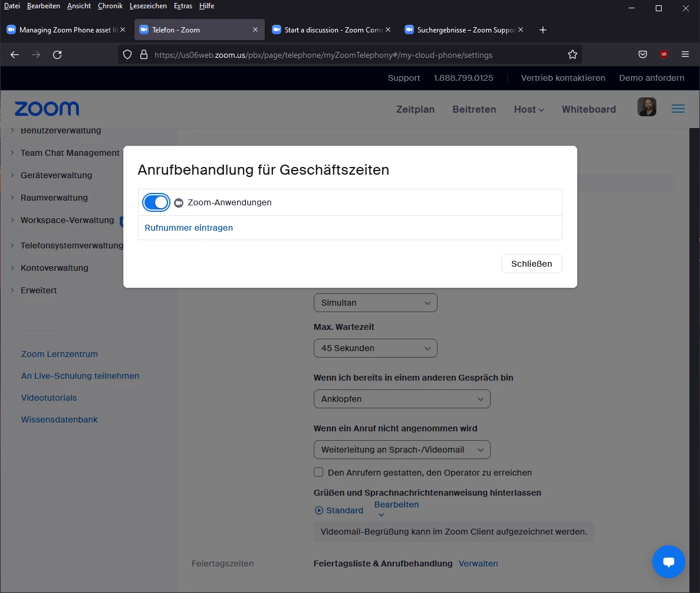Expand the Host dropdown menu

click(528, 109)
